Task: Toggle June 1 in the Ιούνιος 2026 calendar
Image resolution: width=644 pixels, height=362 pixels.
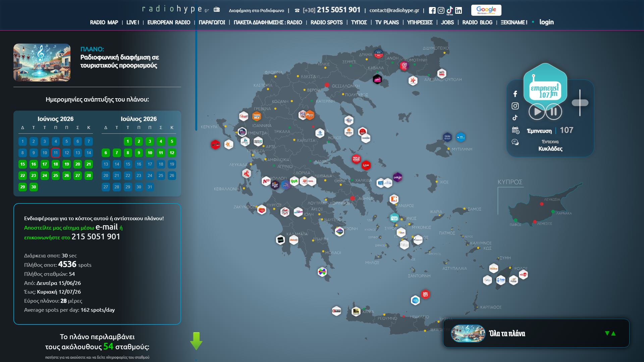Action: [22, 141]
